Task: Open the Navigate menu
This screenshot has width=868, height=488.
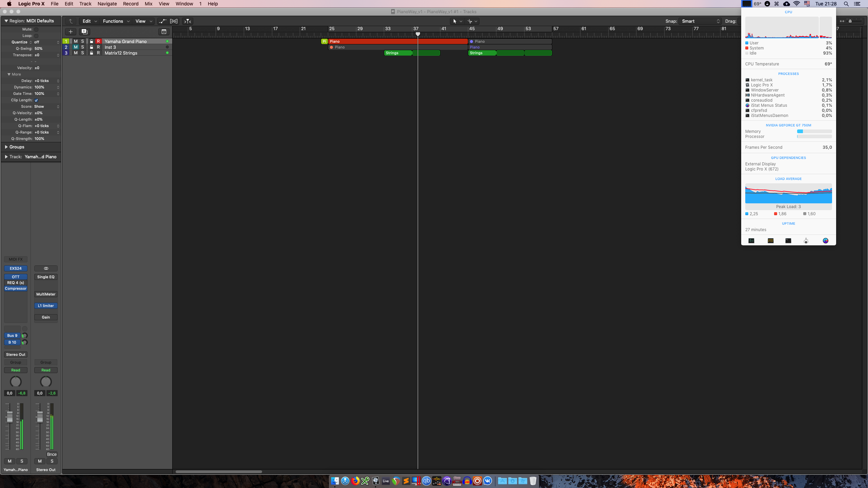Action: click(x=107, y=4)
